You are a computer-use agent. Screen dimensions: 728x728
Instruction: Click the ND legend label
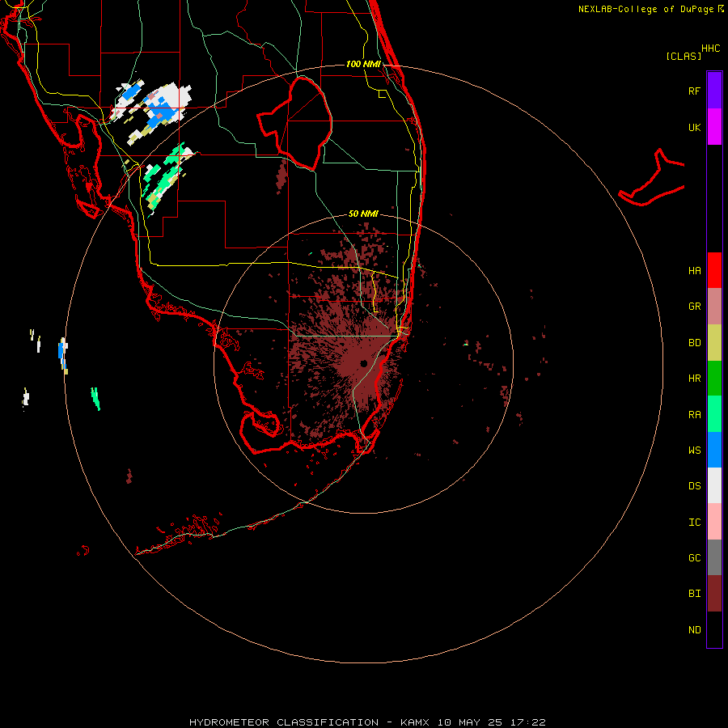pos(694,630)
